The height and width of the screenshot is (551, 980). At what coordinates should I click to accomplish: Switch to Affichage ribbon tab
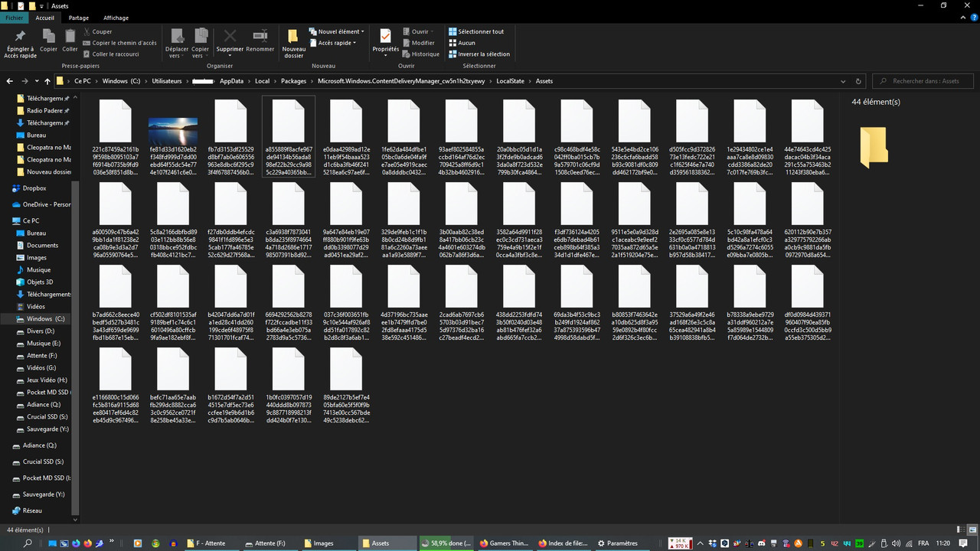coord(116,18)
